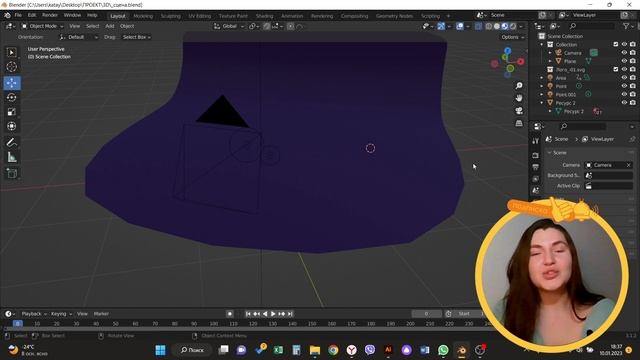Switch to the Shading workspace tab
Image resolution: width=640 pixels, height=360 pixels.
tap(264, 16)
